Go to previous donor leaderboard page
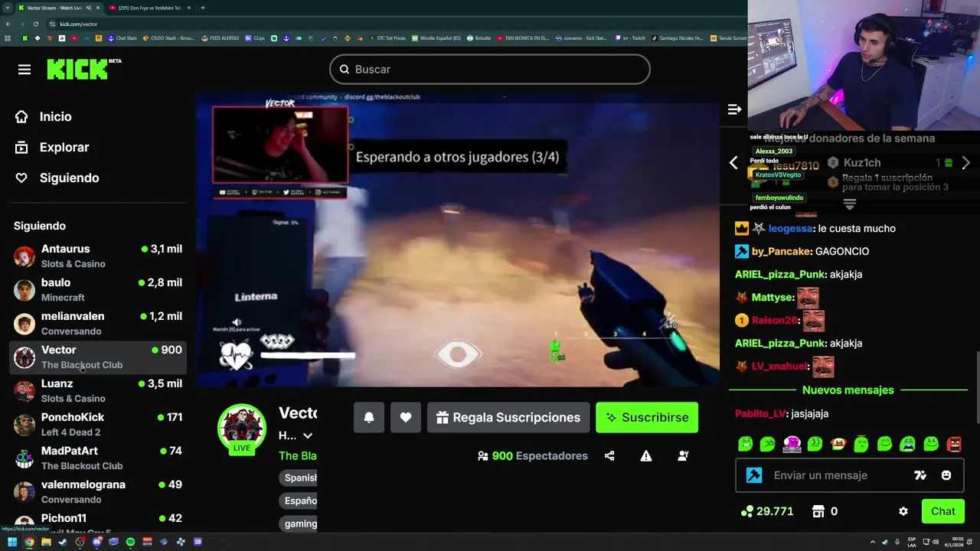This screenshot has height=551, width=980. click(733, 162)
